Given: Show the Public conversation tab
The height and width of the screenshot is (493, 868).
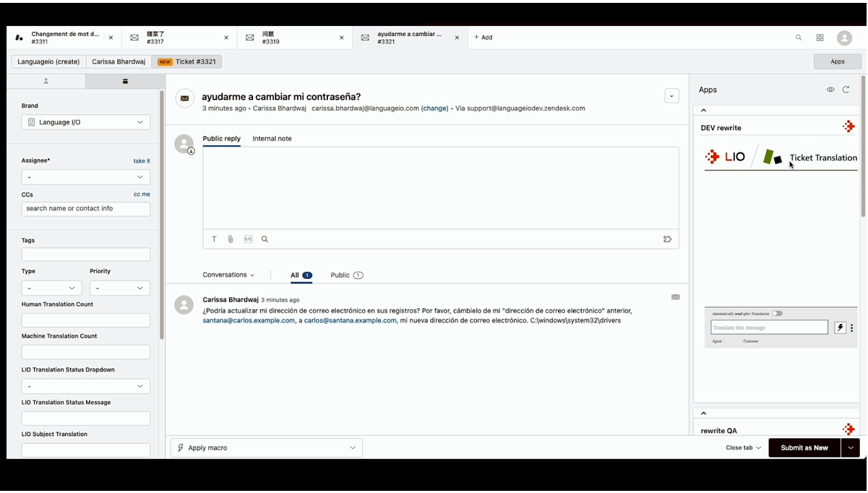Looking at the screenshot, I should coord(346,275).
